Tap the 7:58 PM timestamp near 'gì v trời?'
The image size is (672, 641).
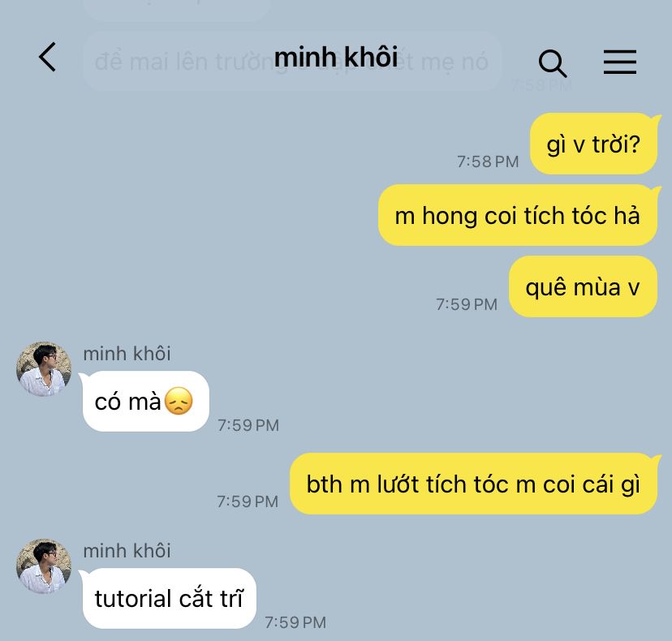click(x=488, y=162)
